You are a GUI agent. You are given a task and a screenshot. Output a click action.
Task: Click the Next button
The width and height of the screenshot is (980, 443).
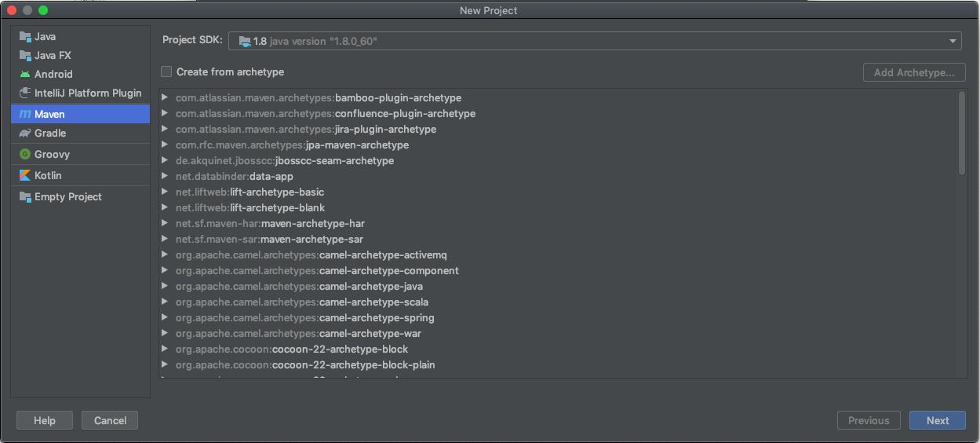point(938,421)
